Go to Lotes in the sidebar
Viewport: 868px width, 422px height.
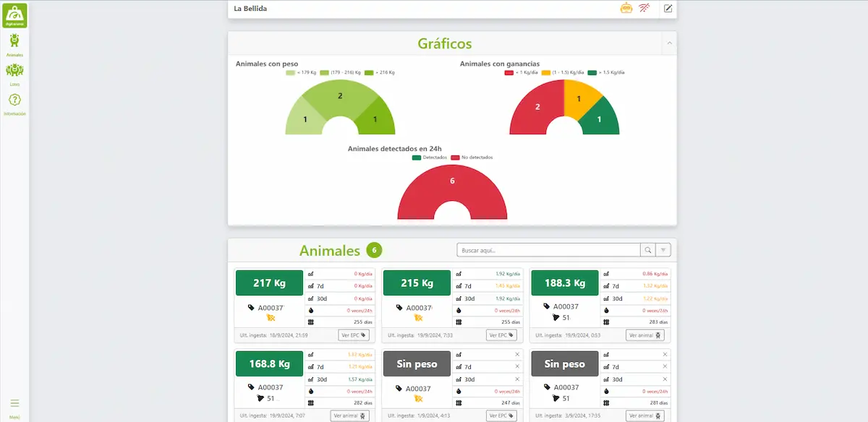(14, 74)
